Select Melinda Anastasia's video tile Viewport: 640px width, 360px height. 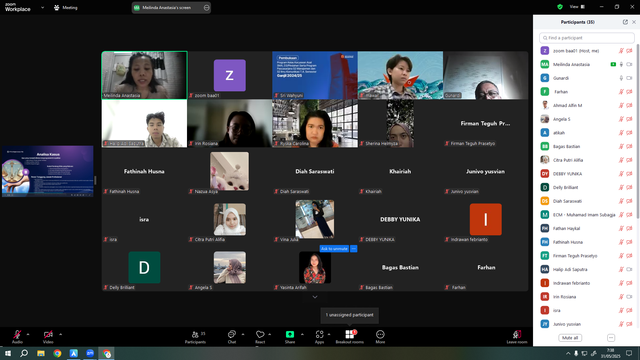click(x=144, y=75)
